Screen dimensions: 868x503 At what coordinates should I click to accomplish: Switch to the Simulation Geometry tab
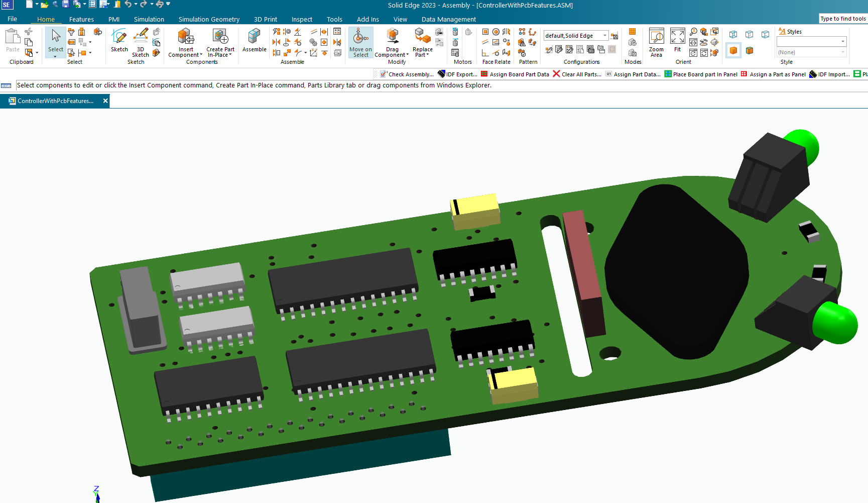(x=209, y=19)
